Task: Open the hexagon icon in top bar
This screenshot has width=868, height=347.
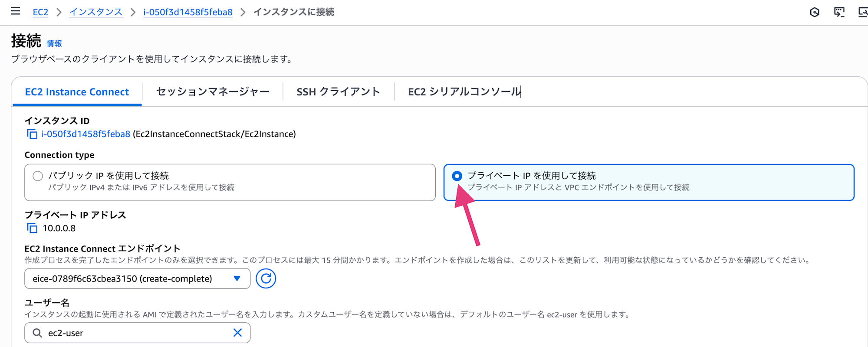Action: pyautogui.click(x=815, y=12)
